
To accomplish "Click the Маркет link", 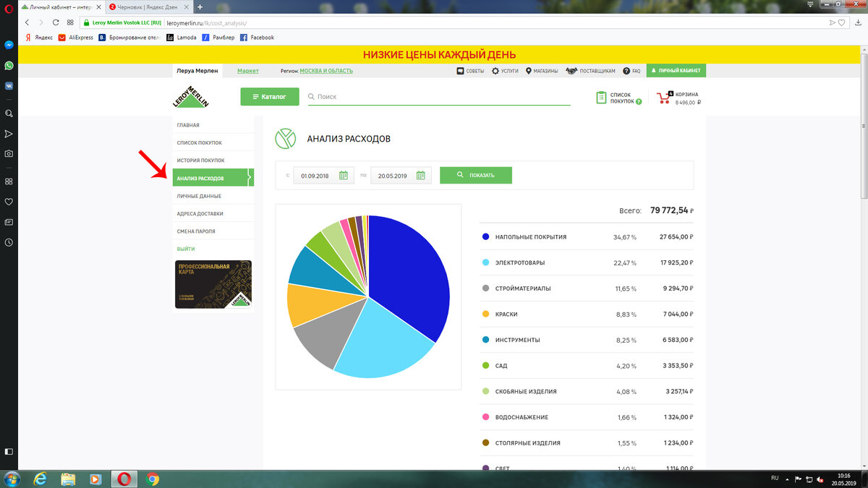I will coord(248,71).
